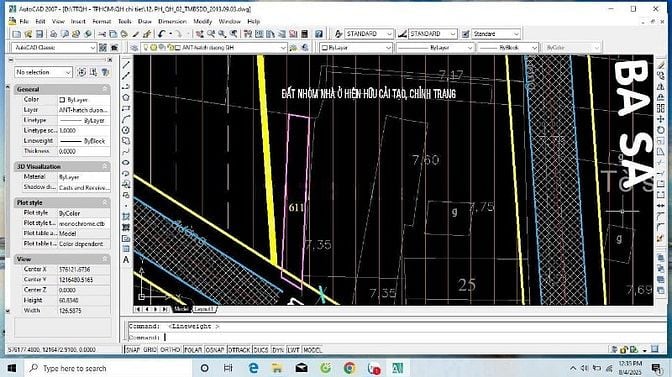
Task: Toggle DYN input in status bar
Action: 278,350
